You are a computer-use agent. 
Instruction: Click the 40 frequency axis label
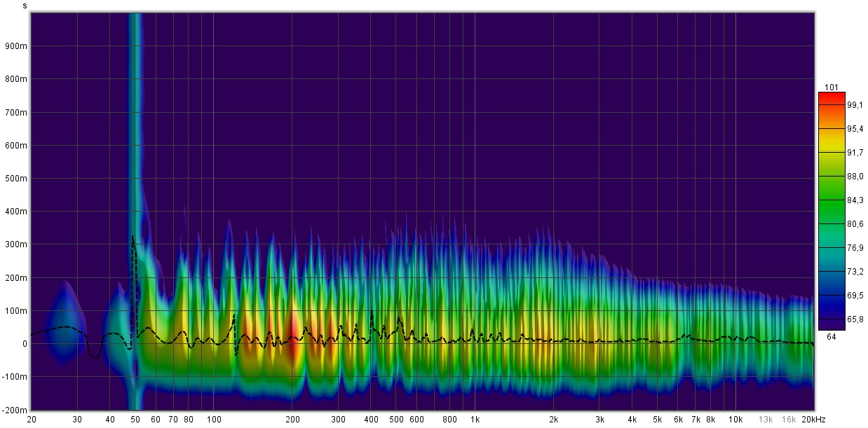point(110,420)
